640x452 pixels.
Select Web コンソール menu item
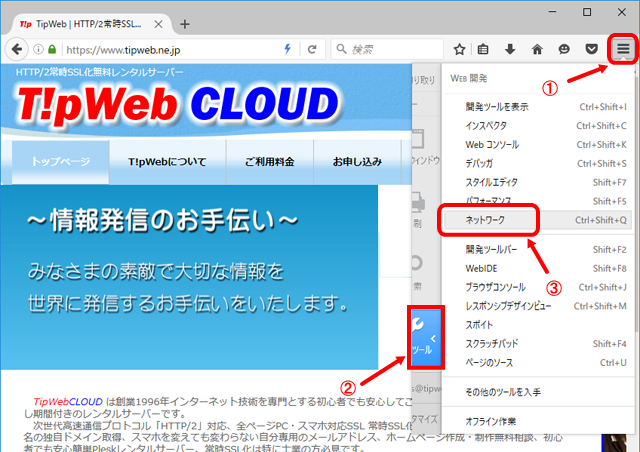click(538, 145)
